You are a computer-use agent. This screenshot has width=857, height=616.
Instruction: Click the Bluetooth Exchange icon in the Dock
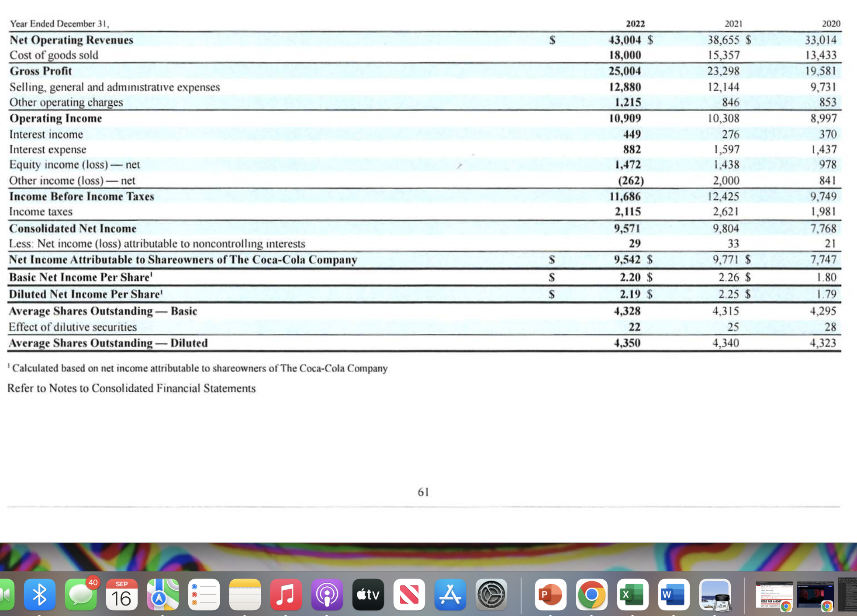(40, 595)
